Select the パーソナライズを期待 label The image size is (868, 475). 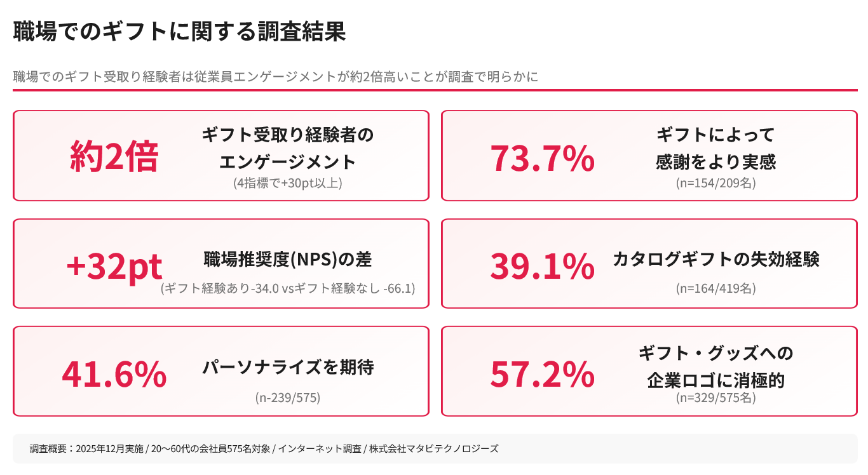coord(288,367)
